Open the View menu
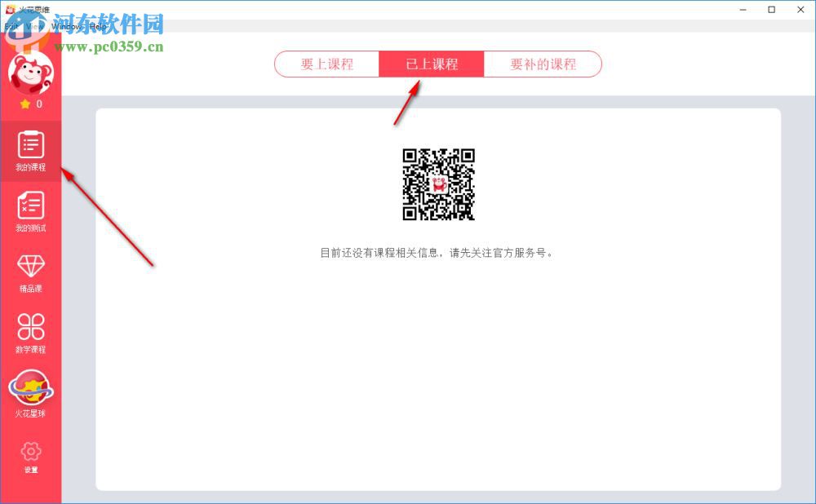 (34, 25)
